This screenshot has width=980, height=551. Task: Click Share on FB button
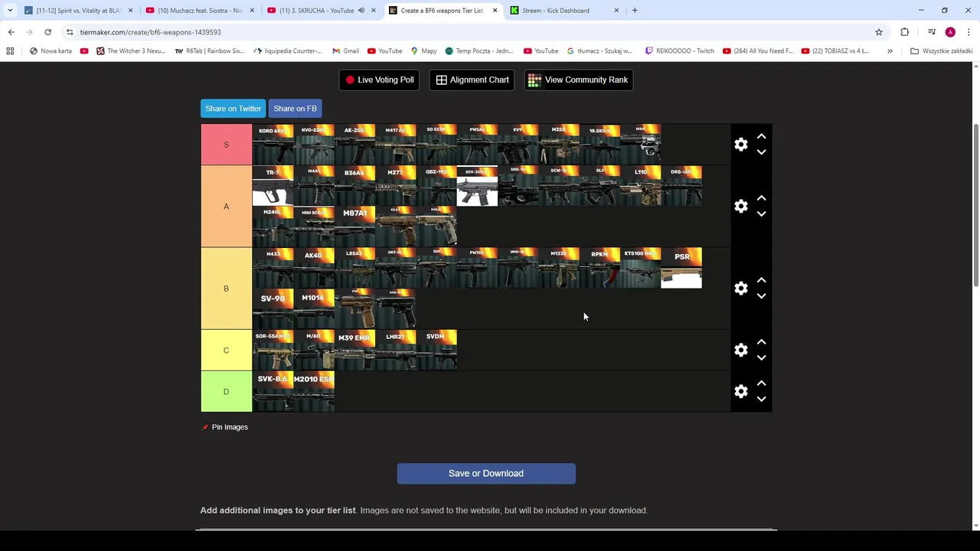295,109
